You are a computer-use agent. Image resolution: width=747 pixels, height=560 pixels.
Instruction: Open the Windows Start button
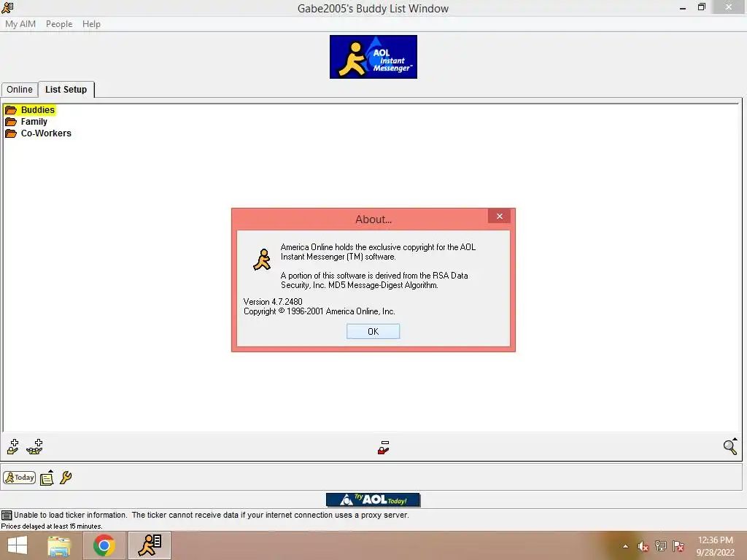click(18, 545)
